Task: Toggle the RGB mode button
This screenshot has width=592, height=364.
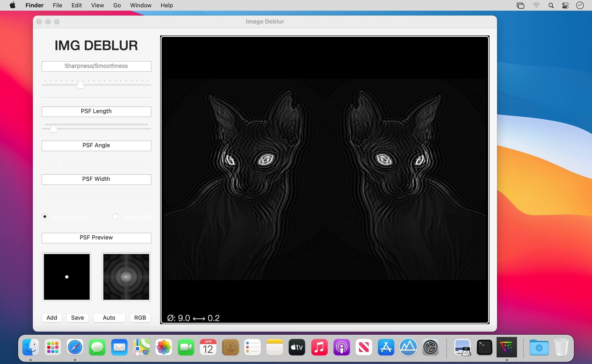Action: 140,317
